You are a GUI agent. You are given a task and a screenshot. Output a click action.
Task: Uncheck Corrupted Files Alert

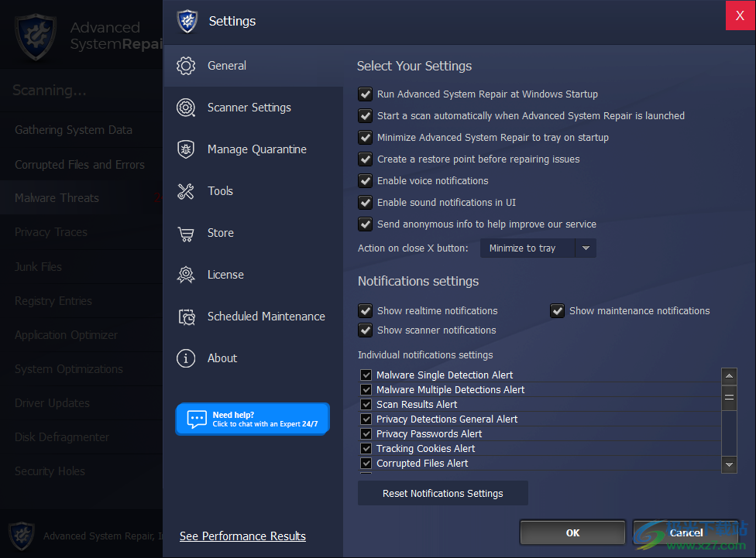[366, 463]
